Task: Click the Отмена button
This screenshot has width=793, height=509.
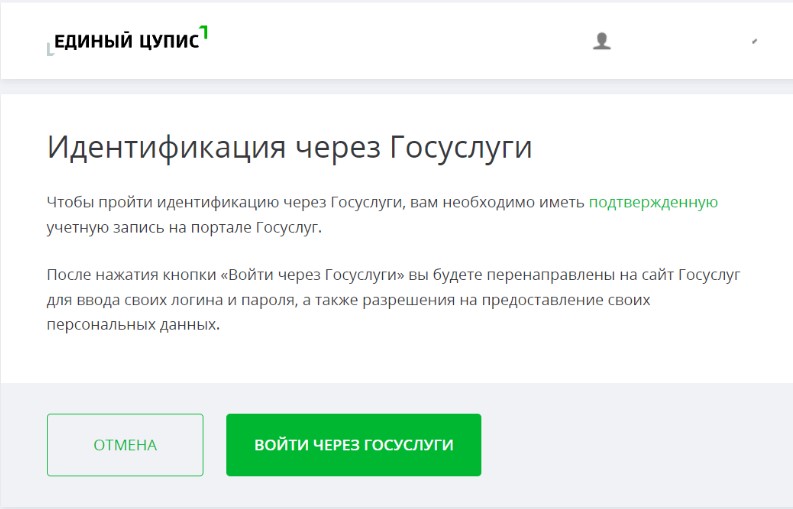Action: (125, 445)
